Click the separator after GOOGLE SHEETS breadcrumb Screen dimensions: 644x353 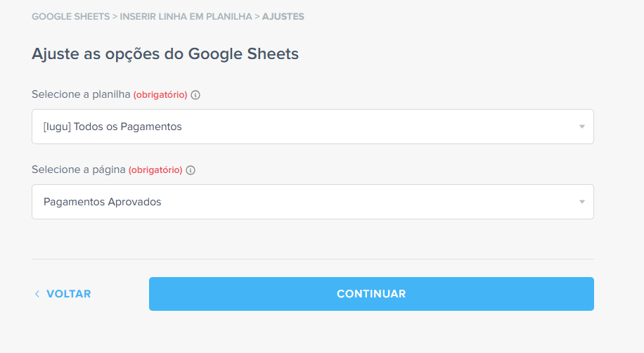tap(115, 16)
